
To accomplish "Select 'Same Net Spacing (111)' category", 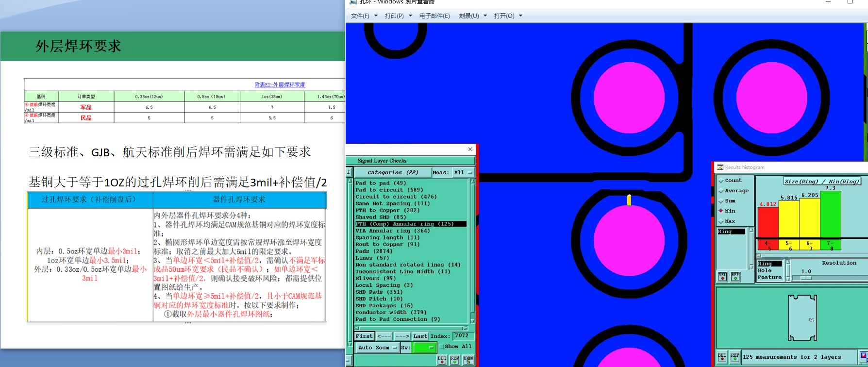I will click(x=393, y=203).
